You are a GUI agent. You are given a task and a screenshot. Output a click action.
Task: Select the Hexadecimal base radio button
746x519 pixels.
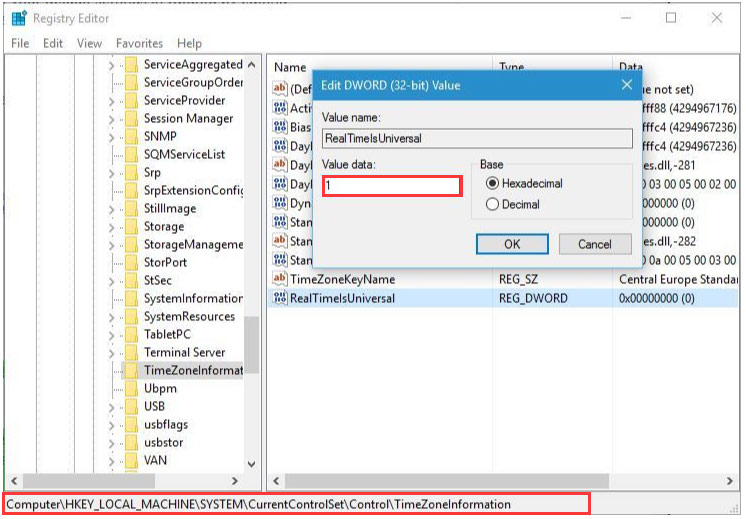tap(492, 183)
